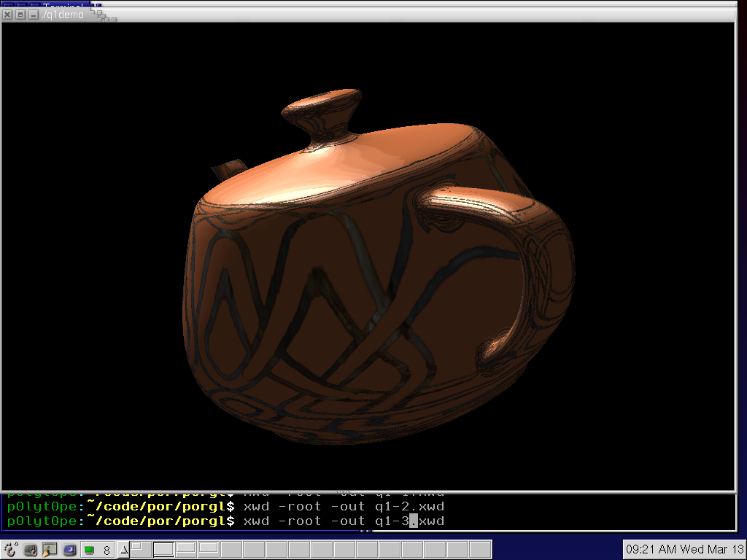Minimize the ./q1demo window
The width and height of the screenshot is (747, 560).
33,15
